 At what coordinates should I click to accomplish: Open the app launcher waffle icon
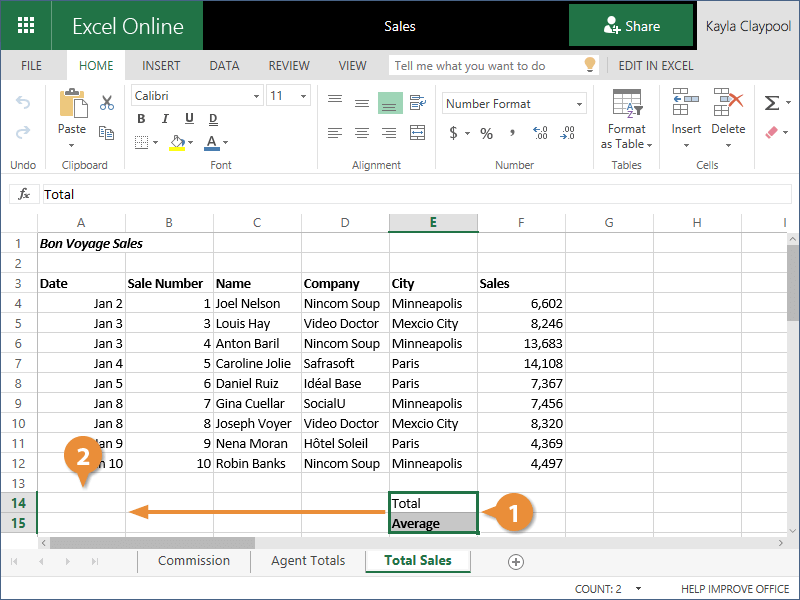pos(27,26)
